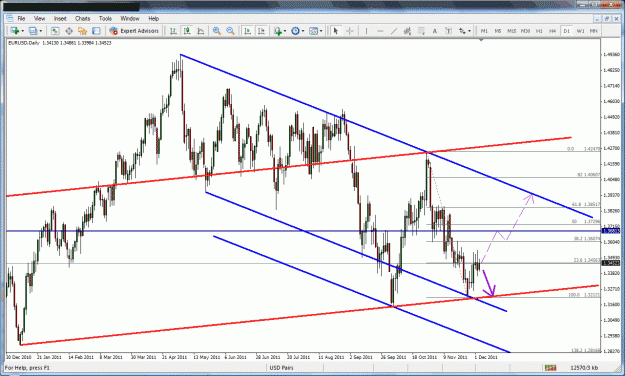Switch to H1 timeframe
This screenshot has width=625, height=376.
(x=539, y=31)
